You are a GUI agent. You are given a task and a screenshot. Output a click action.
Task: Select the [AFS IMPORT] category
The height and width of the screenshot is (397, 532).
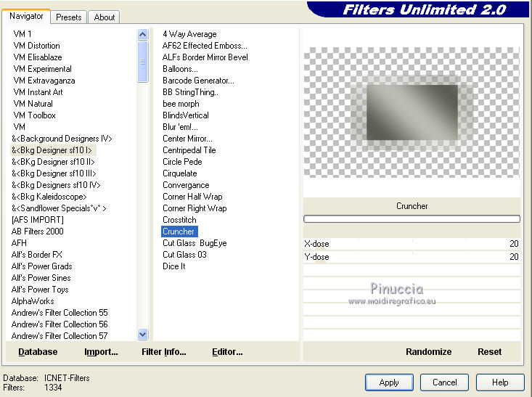37,219
